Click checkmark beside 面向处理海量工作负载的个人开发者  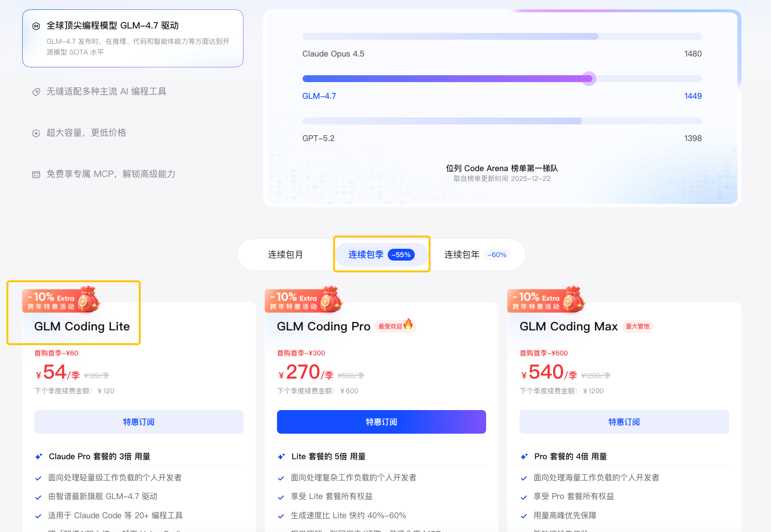pos(524,478)
